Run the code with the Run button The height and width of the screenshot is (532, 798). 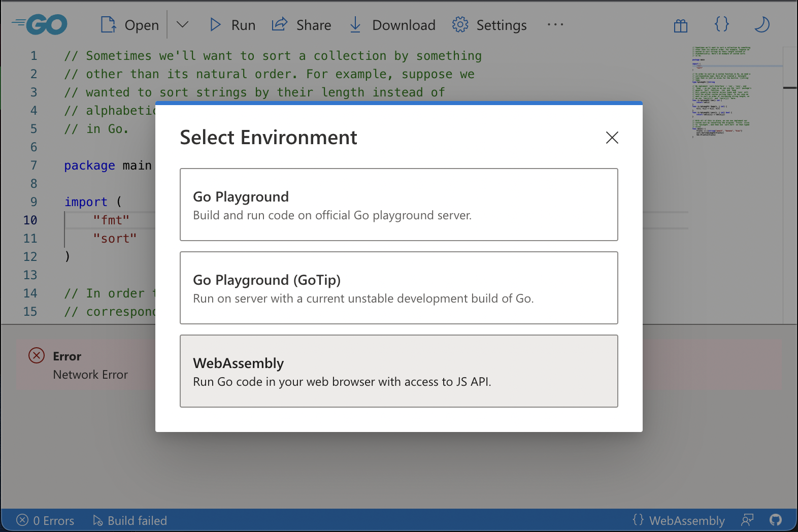pyautogui.click(x=232, y=25)
